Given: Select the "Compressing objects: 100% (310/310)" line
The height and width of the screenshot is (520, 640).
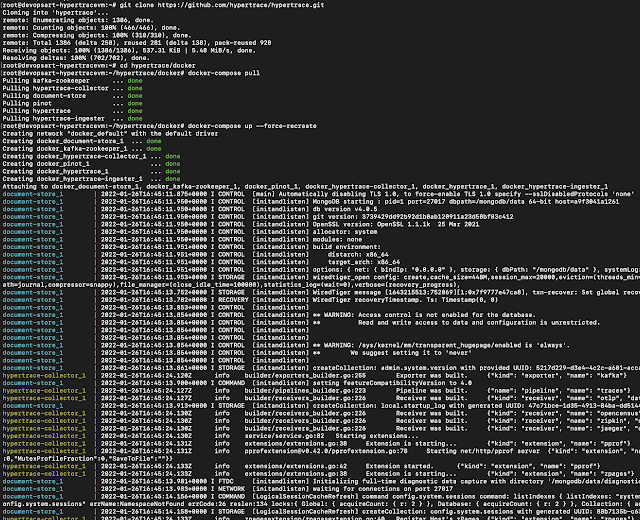Looking at the screenshot, I should click(97, 35).
